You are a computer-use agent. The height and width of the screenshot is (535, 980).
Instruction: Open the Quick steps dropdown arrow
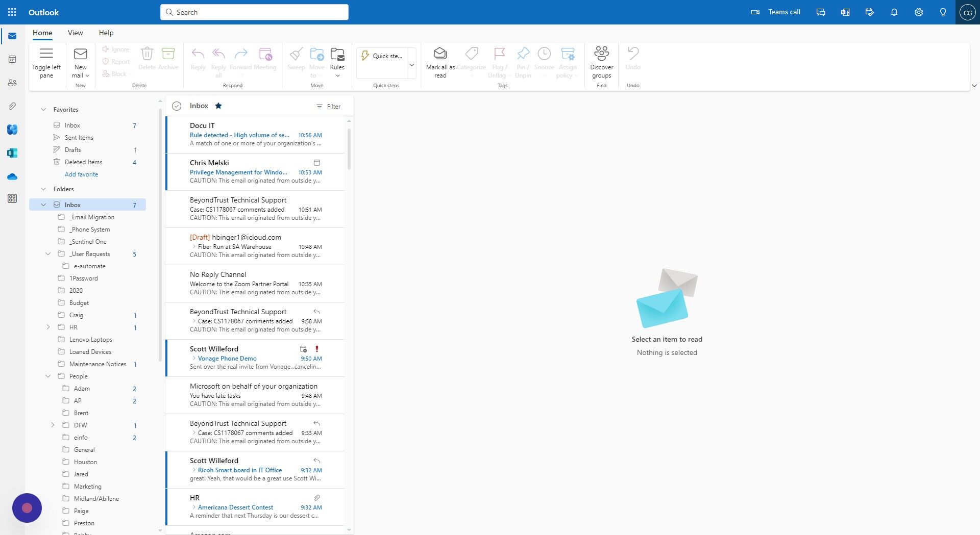click(411, 64)
